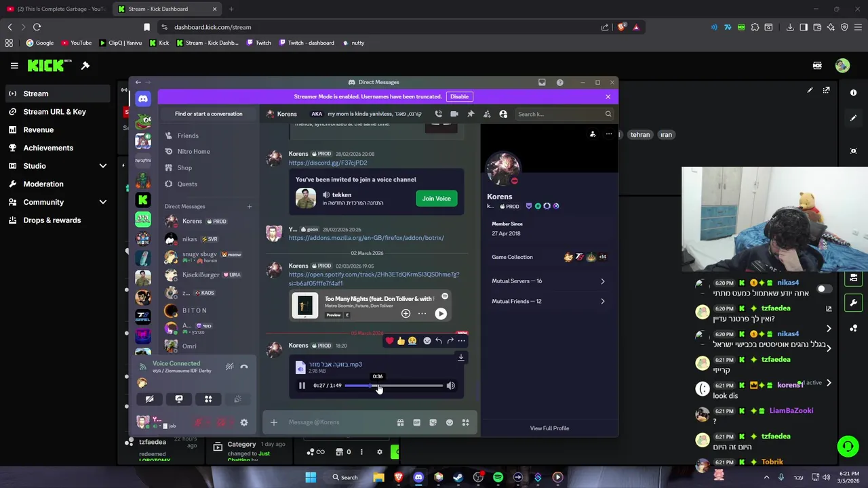Open View Full Profile link

pos(549,428)
